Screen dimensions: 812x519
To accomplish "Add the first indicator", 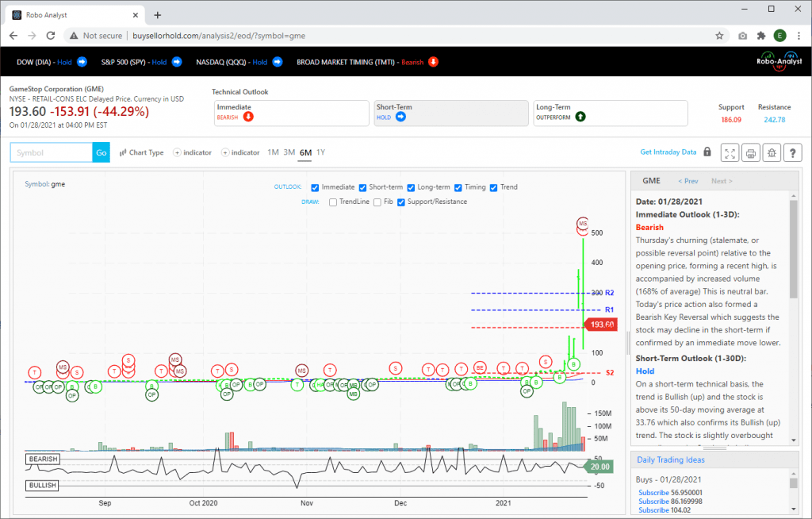I will click(x=192, y=152).
